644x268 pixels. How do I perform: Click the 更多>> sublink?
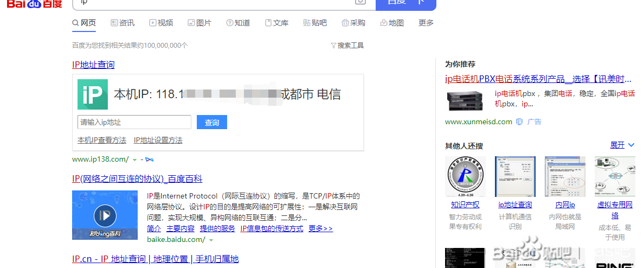pyautogui.click(x=321, y=229)
